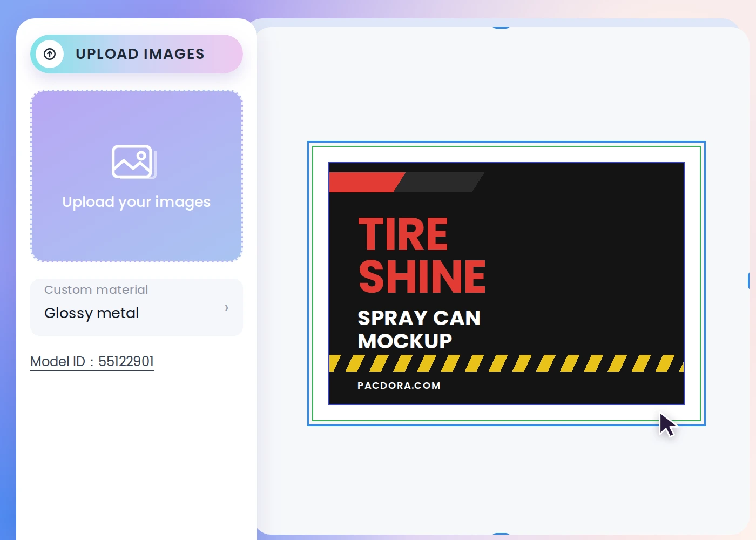Click the SPRAY CAN MOCKUP text
Image resolution: width=756 pixels, height=540 pixels.
[x=419, y=329]
